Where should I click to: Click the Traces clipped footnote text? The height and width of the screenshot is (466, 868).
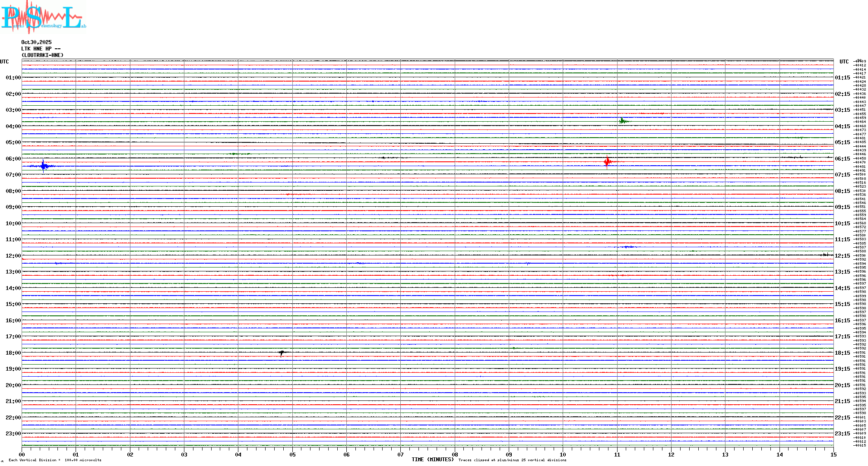pos(512,460)
